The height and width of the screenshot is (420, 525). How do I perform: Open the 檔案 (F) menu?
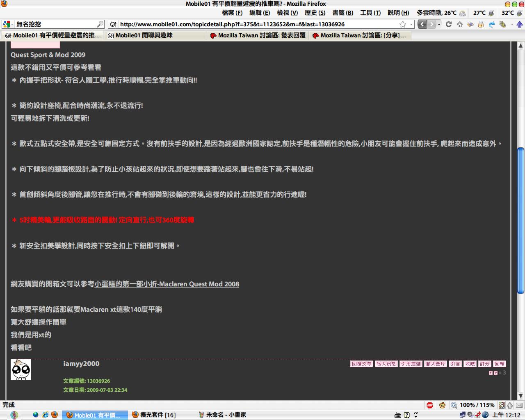232,13
